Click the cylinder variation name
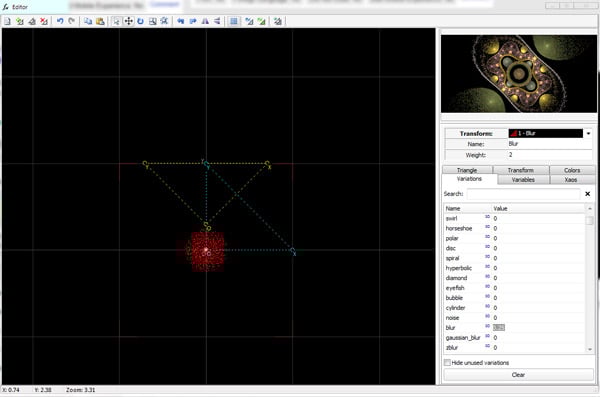This screenshot has width=600, height=397. click(x=455, y=308)
